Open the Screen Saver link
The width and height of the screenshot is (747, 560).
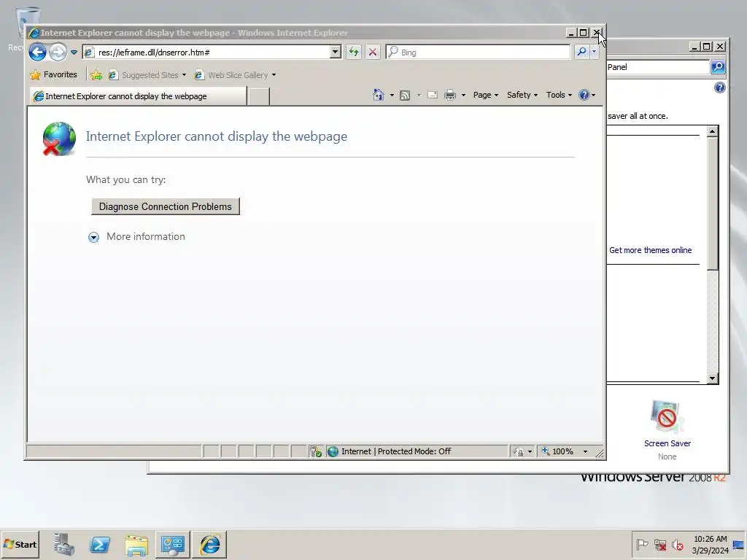[x=667, y=443]
